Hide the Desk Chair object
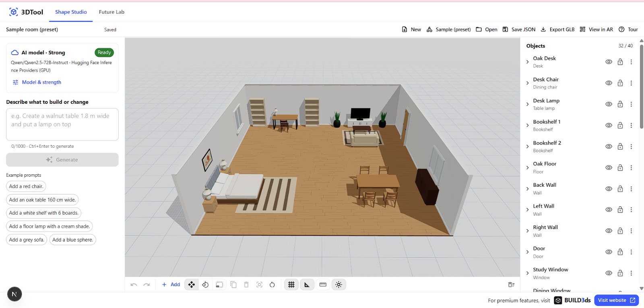Screen dimensions: 644x308 pos(609,83)
